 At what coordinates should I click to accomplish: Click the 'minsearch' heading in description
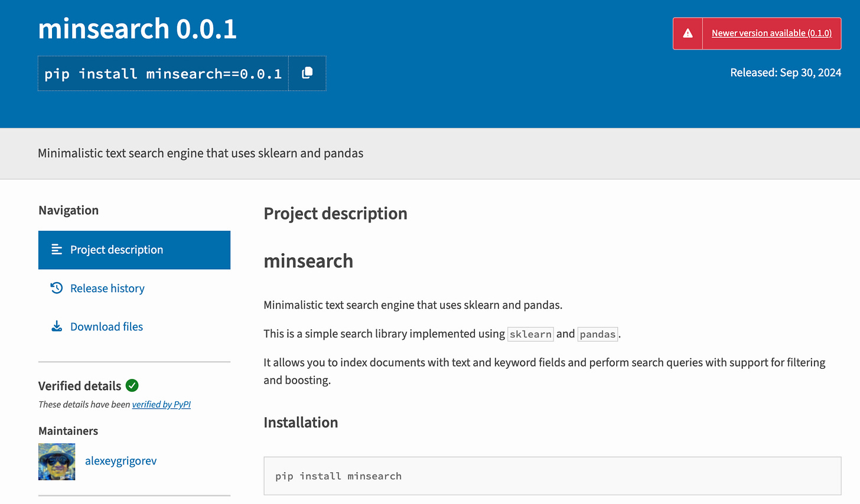click(x=308, y=261)
